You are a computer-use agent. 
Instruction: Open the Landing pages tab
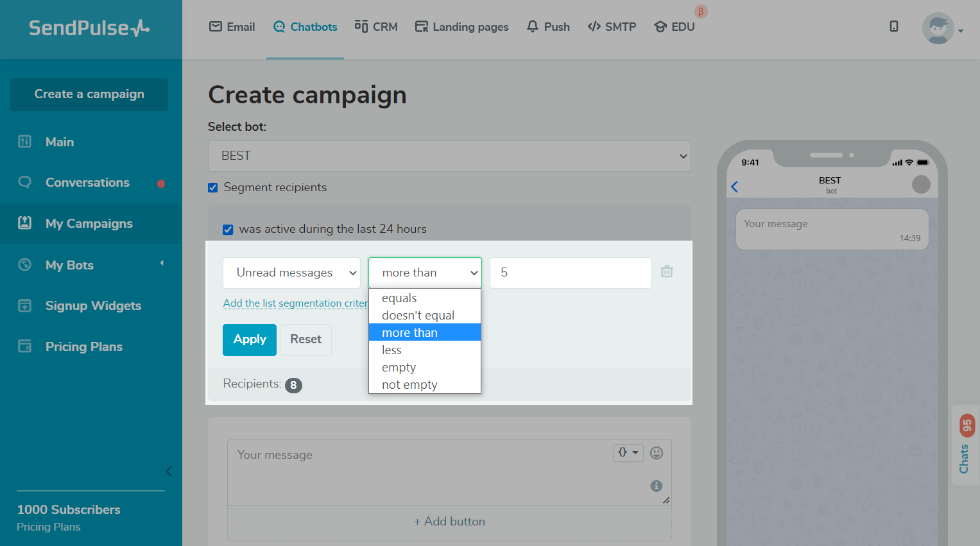coord(461,27)
